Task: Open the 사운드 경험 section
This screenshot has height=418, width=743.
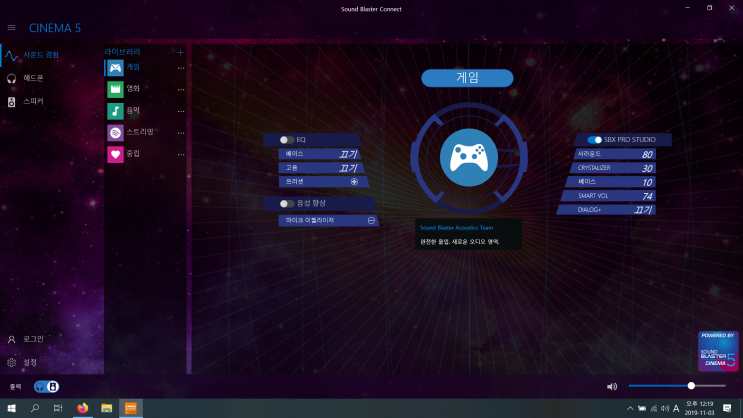Action: click(x=41, y=55)
